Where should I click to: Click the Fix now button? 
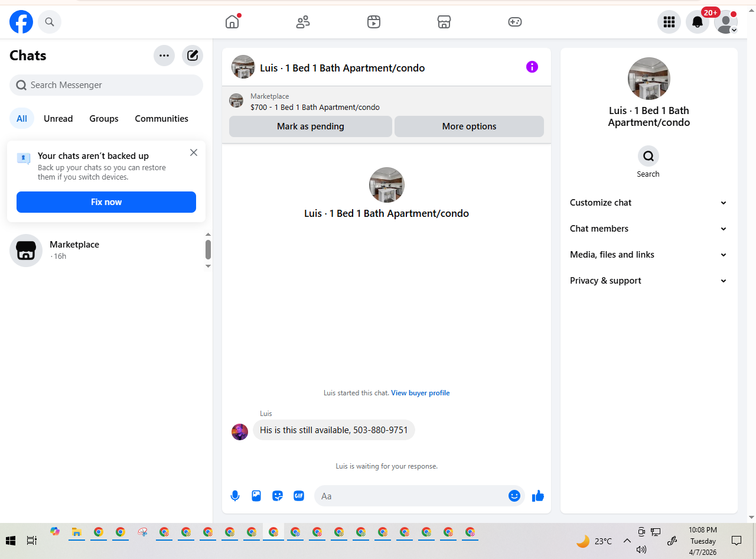click(106, 202)
